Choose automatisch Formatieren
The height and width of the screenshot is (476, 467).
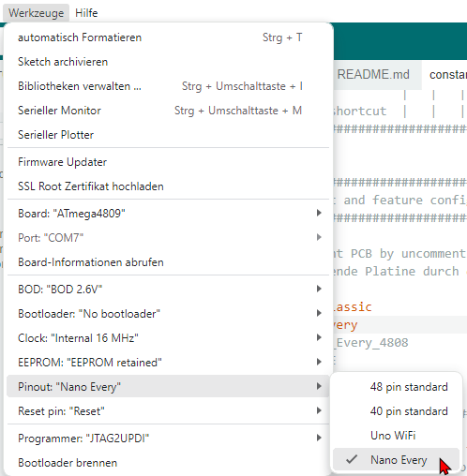pos(168,37)
